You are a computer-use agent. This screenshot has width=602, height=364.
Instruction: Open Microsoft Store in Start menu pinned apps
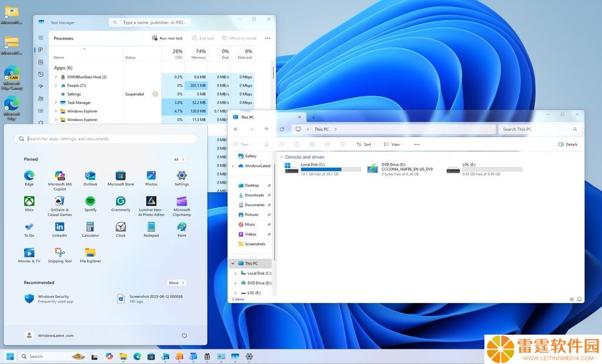point(121,178)
